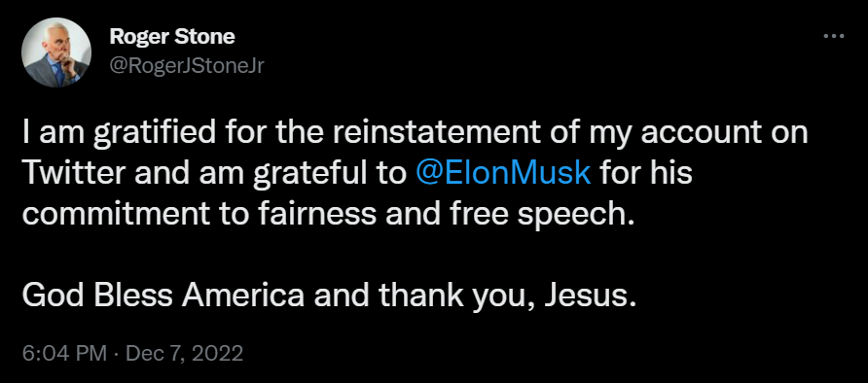Click the text "and am grateful to"
The image size is (868, 383).
click(x=268, y=175)
